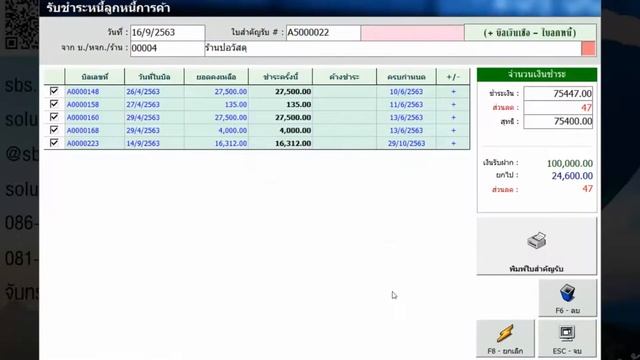
Task: Click the deposit value 100,000.00
Action: click(x=570, y=163)
